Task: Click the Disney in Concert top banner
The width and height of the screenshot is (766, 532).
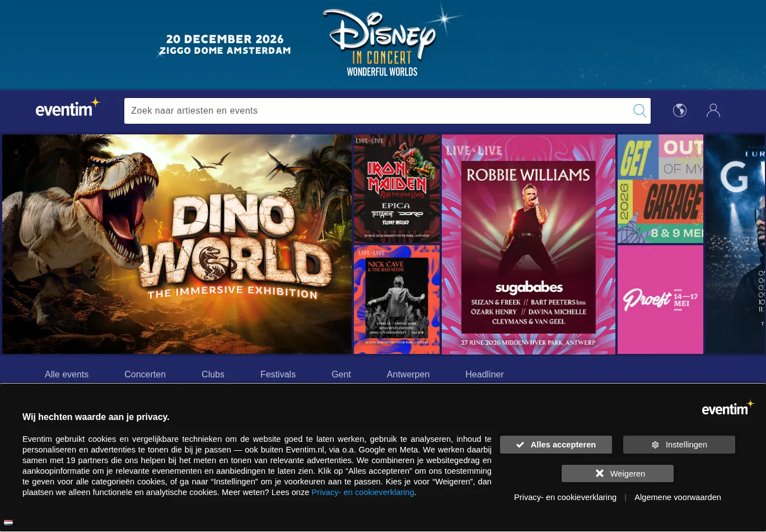Action: point(383,45)
